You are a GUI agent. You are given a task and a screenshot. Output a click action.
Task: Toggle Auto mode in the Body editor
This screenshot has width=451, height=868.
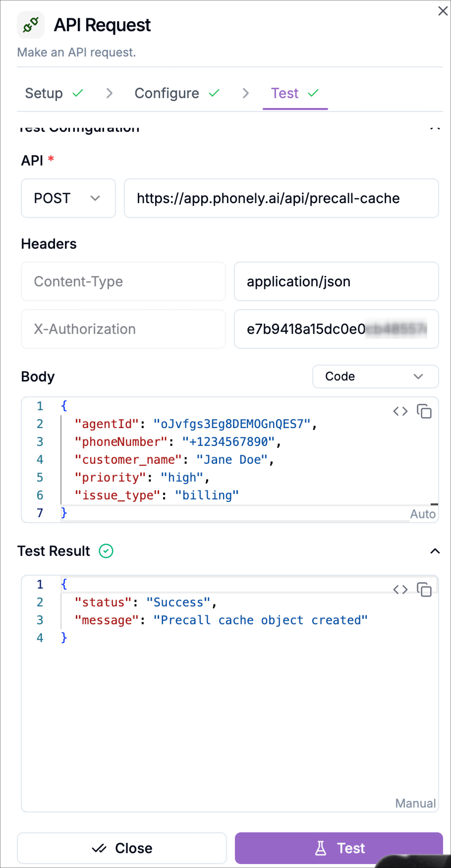pyautogui.click(x=423, y=514)
